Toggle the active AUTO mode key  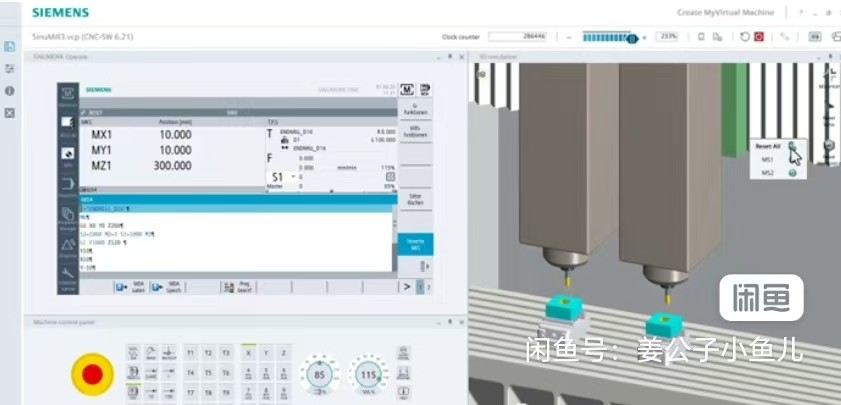[133, 392]
